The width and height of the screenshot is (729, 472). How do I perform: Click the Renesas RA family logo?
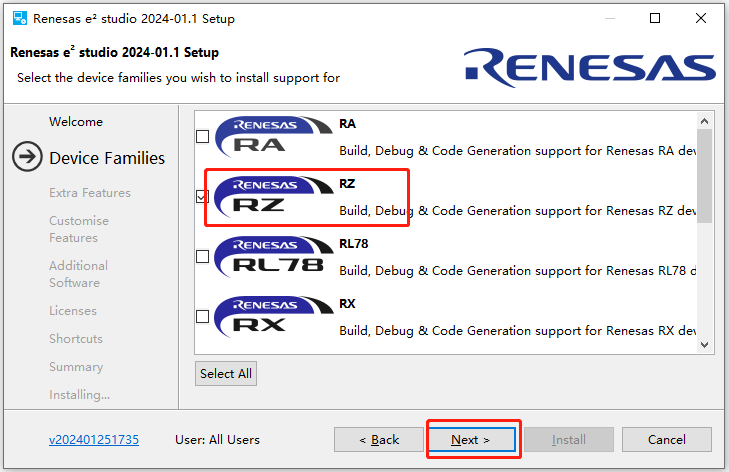click(272, 137)
